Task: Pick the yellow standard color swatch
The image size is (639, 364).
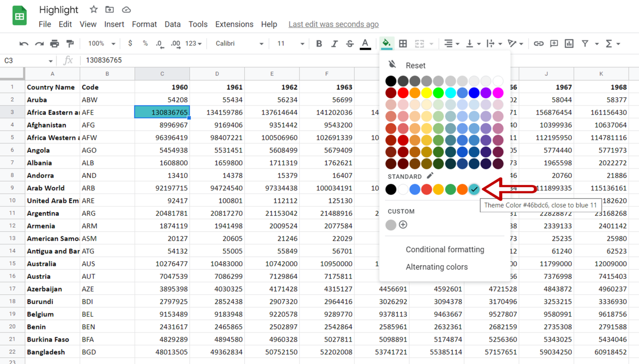Action: pyautogui.click(x=438, y=189)
